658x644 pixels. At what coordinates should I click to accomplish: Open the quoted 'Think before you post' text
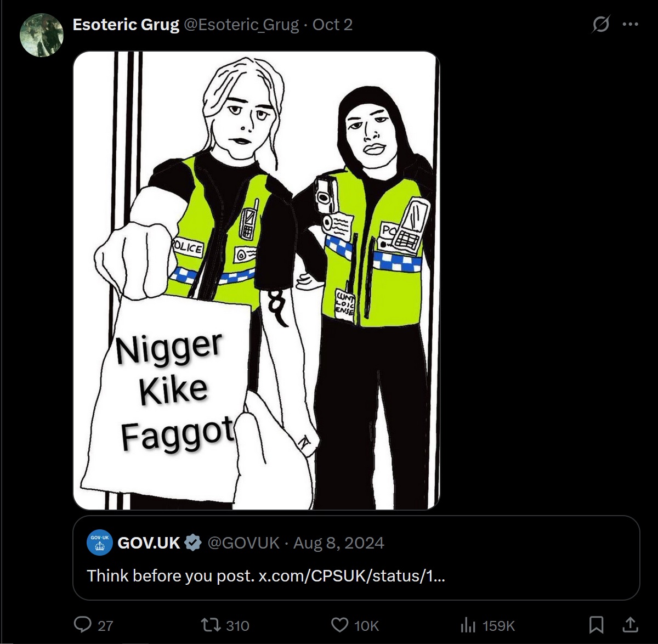pyautogui.click(x=171, y=575)
